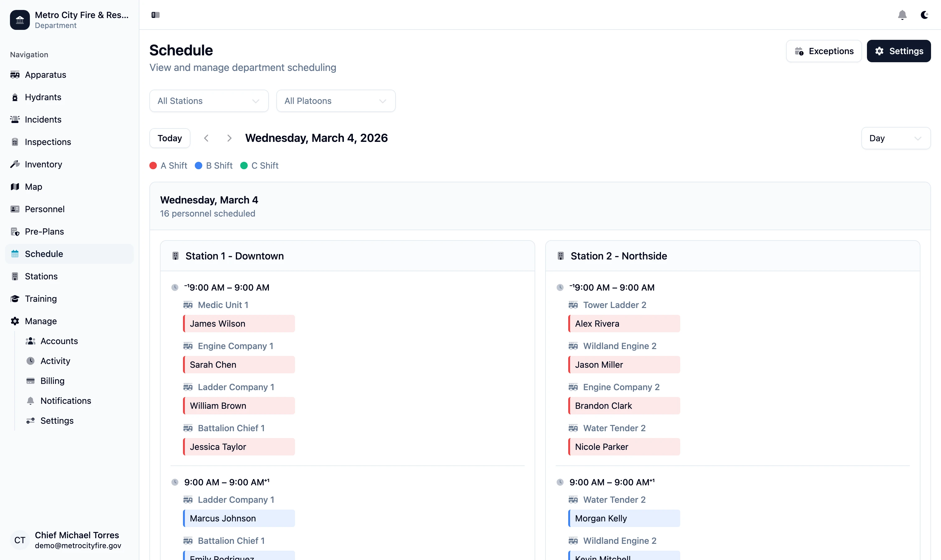Expand the All Platoons filter
Screen dimensions: 941x560
(x=335, y=101)
